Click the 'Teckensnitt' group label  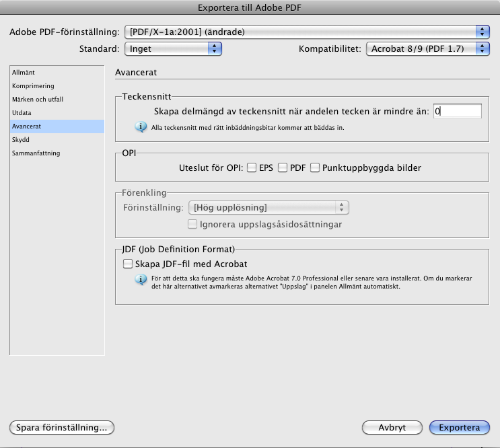[147, 97]
